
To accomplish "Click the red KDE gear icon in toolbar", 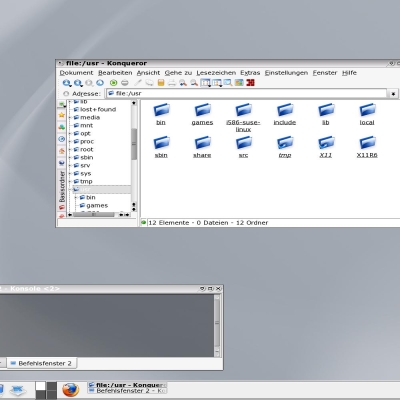I will pos(250,83).
